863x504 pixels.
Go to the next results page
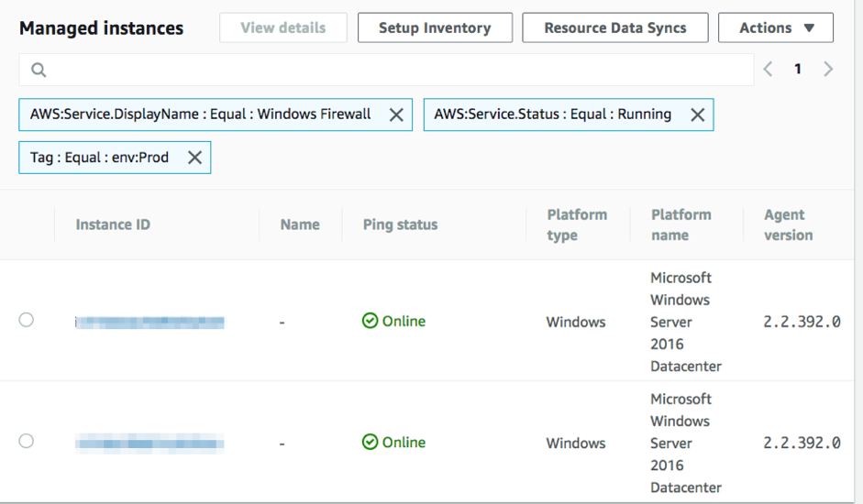pyautogui.click(x=828, y=70)
